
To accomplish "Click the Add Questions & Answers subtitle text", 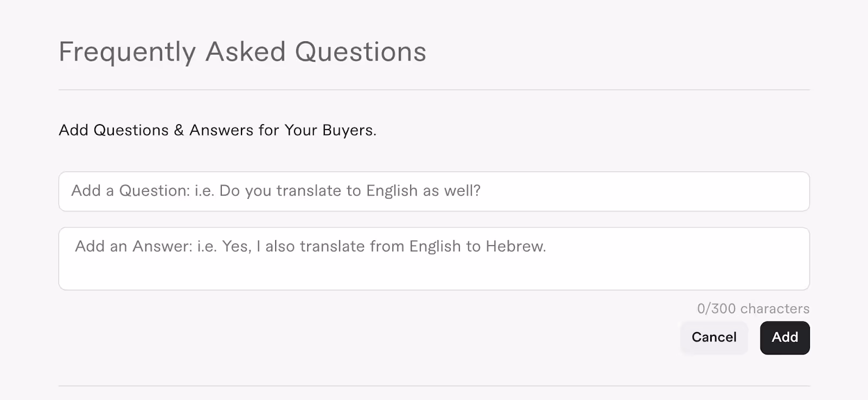I will pyautogui.click(x=218, y=130).
